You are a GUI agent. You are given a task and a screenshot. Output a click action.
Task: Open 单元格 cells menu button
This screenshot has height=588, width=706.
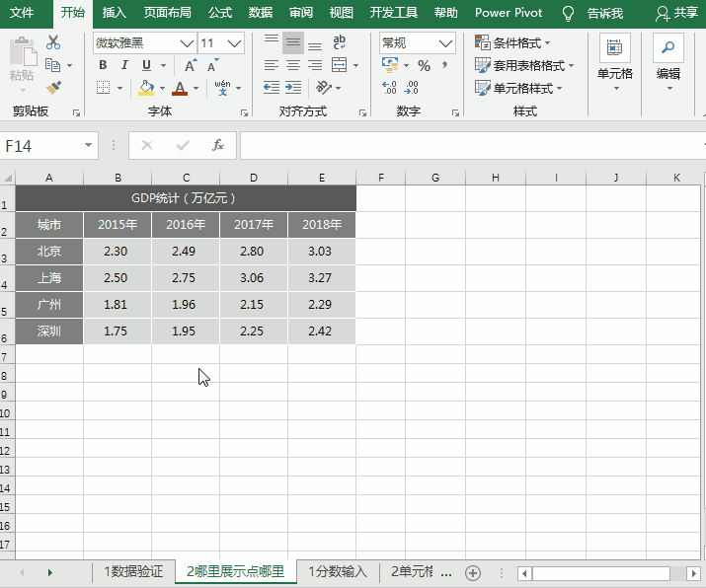pos(614,63)
